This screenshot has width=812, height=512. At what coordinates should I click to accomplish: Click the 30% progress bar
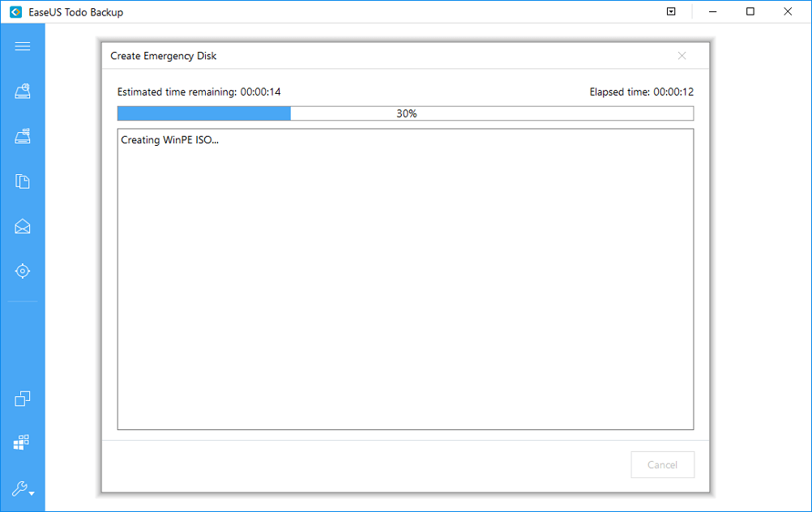point(405,113)
